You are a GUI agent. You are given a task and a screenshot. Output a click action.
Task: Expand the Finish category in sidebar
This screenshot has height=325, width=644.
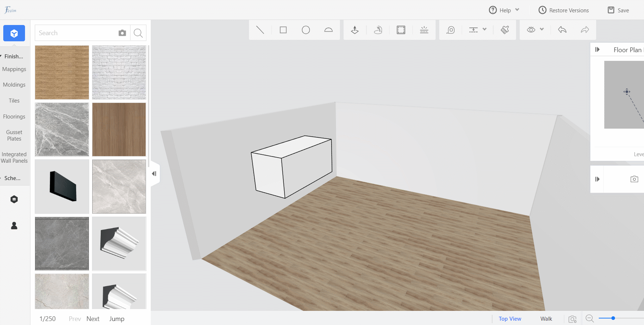pos(13,57)
